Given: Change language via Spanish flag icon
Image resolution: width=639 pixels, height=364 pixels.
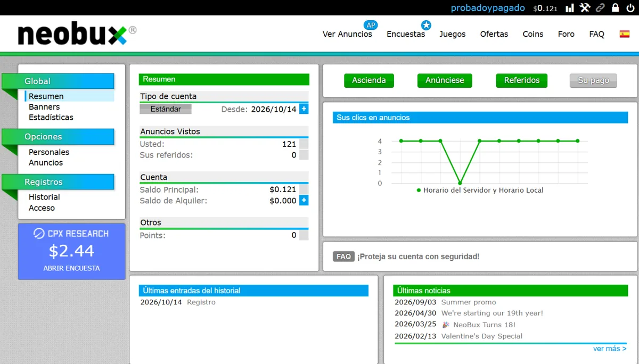Looking at the screenshot, I should tap(624, 34).
